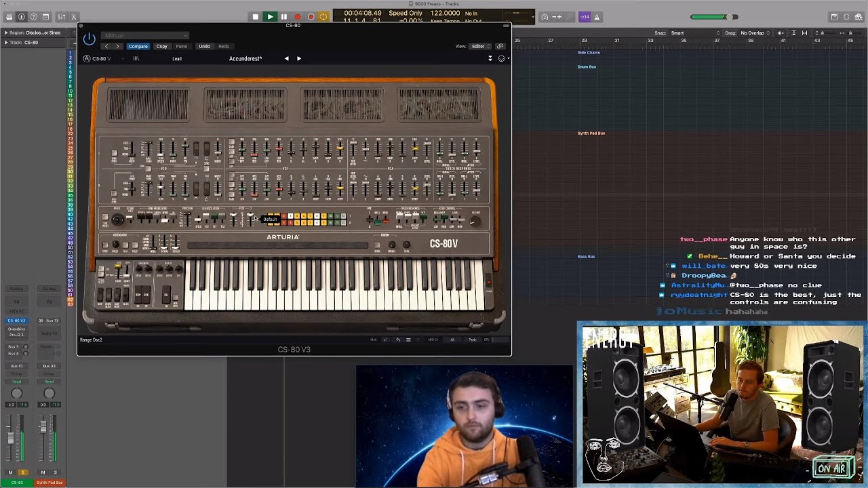Stop the transport in Logic

[x=255, y=17]
